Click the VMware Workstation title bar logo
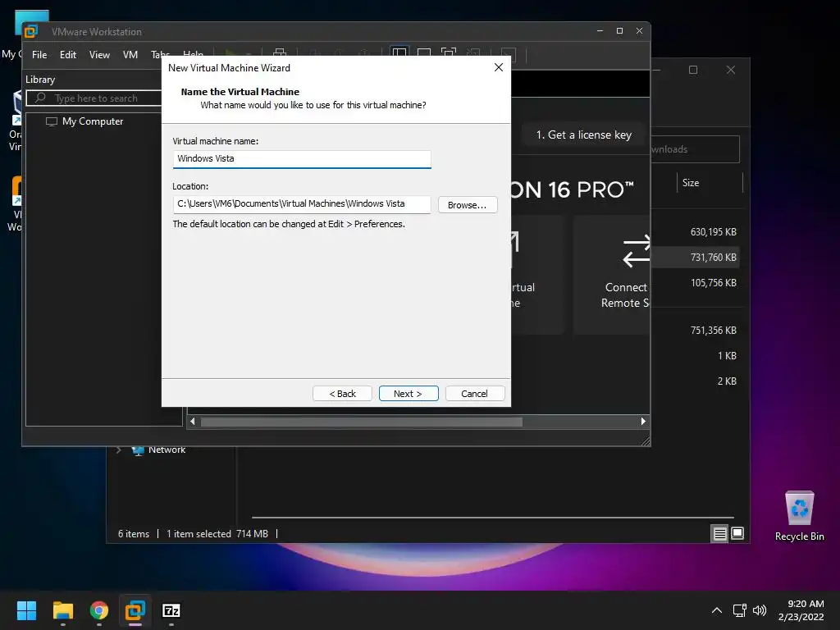 pos(31,32)
